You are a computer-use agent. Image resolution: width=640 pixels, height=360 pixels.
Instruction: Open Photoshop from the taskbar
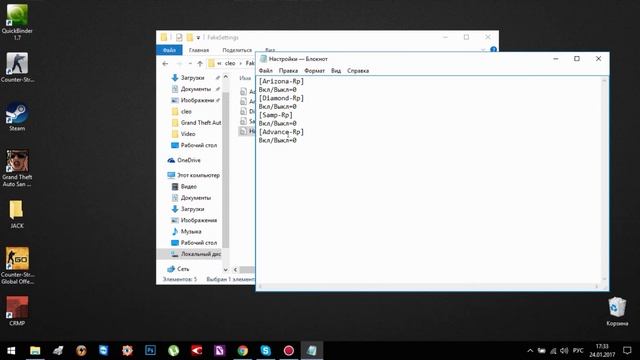point(150,350)
